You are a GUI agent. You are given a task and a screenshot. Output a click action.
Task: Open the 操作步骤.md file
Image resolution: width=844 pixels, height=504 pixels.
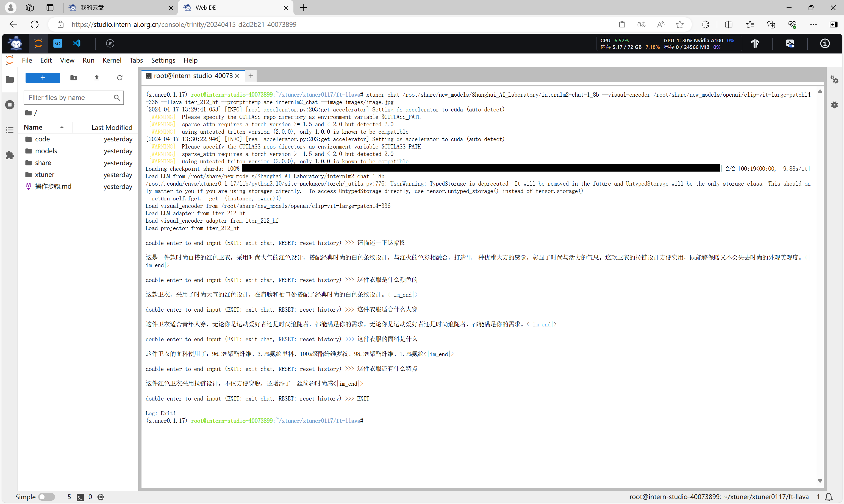tap(79, 186)
